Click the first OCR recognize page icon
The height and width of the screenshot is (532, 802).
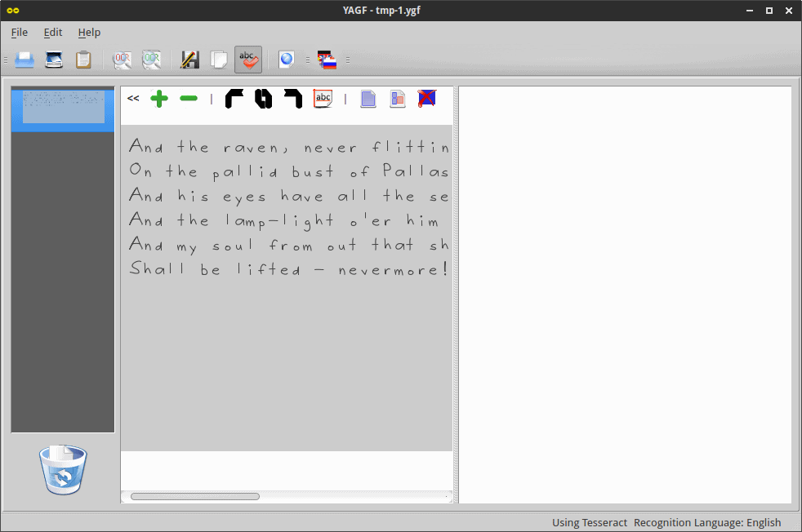[122, 60]
